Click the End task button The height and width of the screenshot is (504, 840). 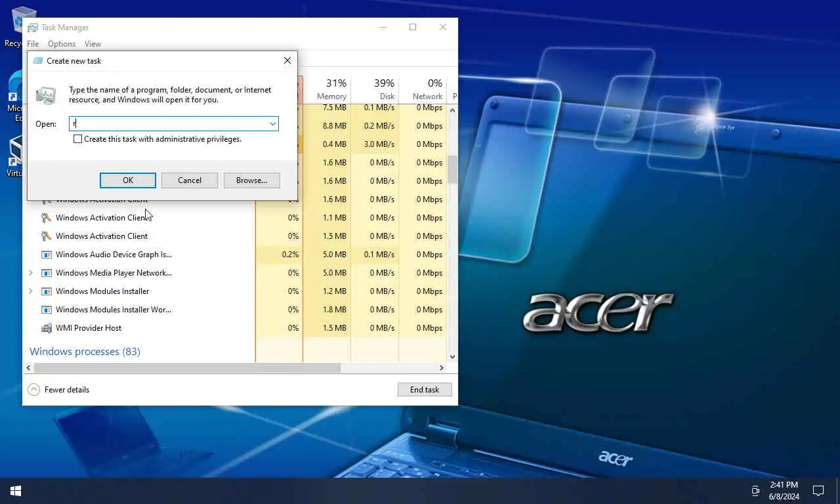pyautogui.click(x=425, y=390)
